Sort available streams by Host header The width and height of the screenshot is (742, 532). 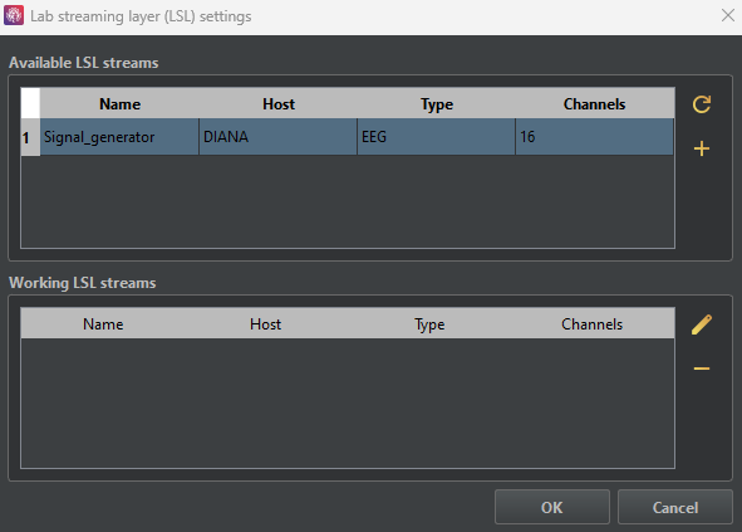(x=278, y=104)
